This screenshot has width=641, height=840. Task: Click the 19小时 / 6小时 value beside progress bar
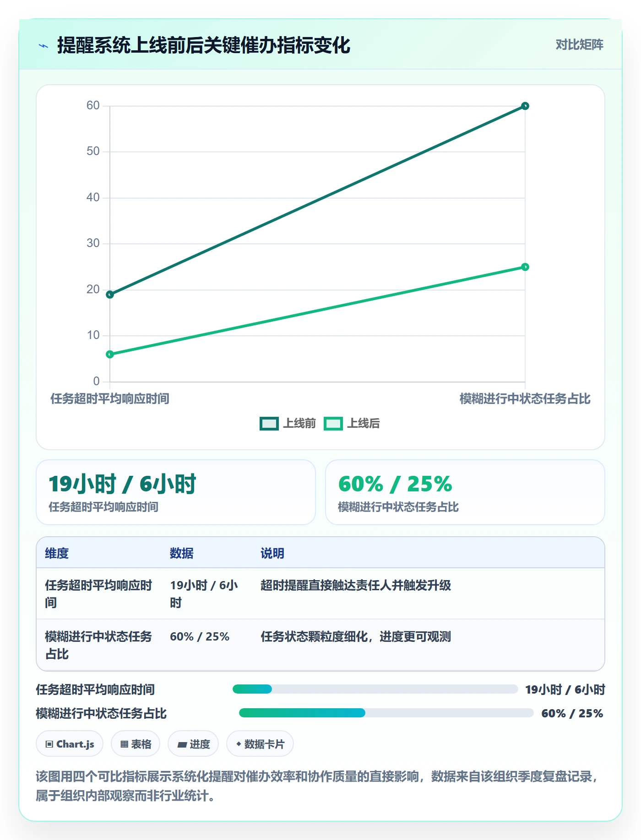[x=565, y=689]
